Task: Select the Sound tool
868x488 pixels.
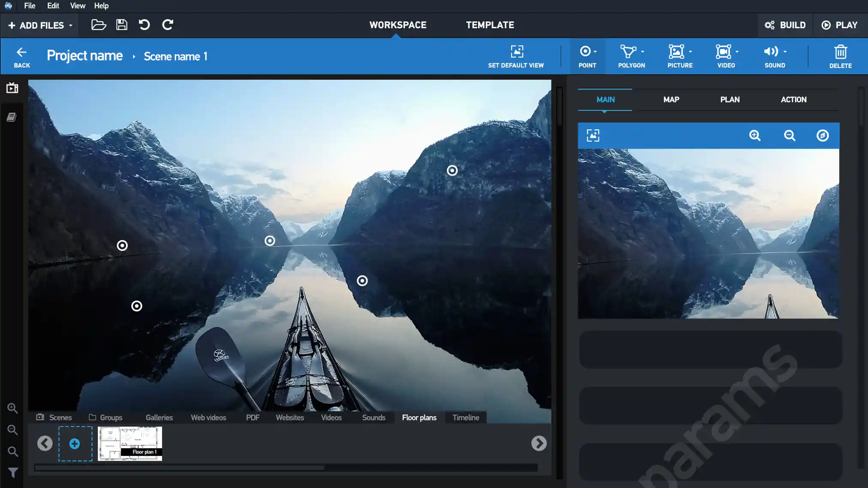Action: tap(775, 56)
